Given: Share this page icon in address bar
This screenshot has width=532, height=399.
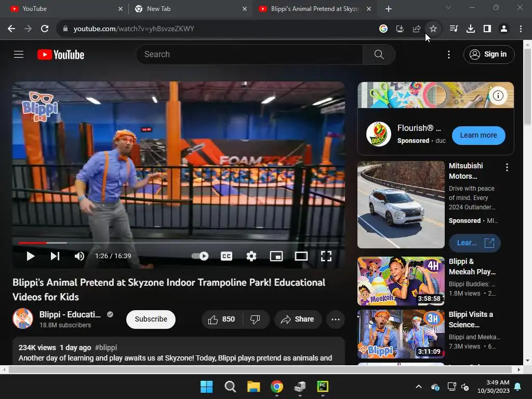Looking at the screenshot, I should [417, 29].
